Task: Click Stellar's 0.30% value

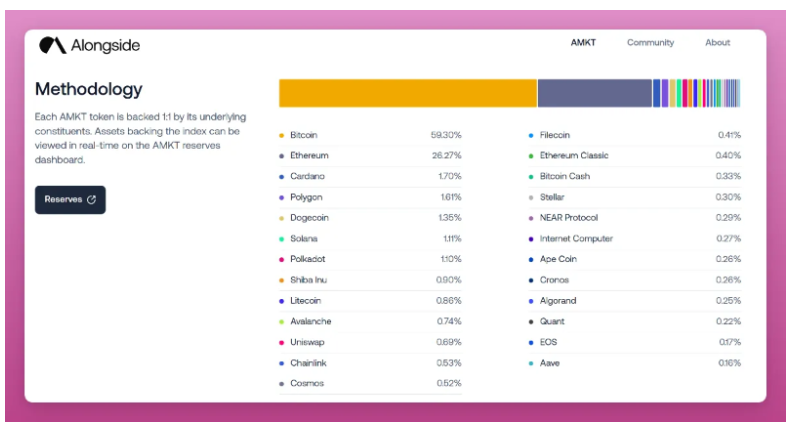Action: pyautogui.click(x=728, y=197)
